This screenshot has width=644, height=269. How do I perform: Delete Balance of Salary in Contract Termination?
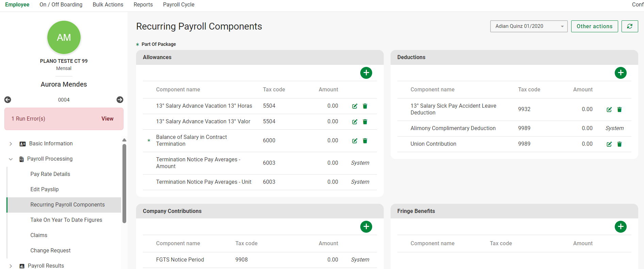(365, 141)
